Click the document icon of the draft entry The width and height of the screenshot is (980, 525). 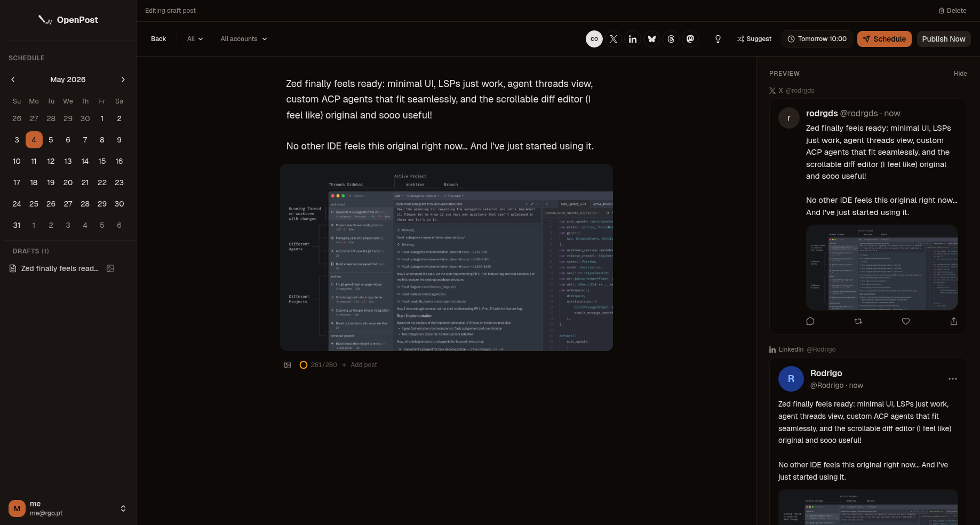[x=13, y=268]
